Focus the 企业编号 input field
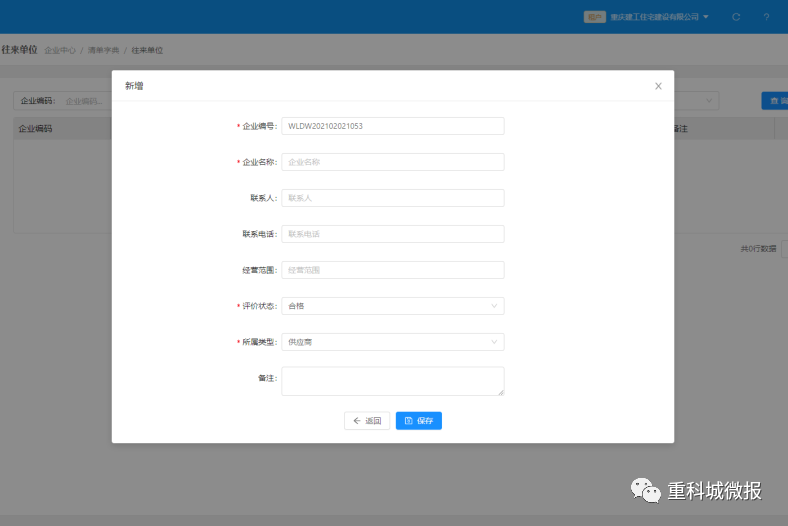Viewport: 788px width, 526px height. (x=392, y=126)
